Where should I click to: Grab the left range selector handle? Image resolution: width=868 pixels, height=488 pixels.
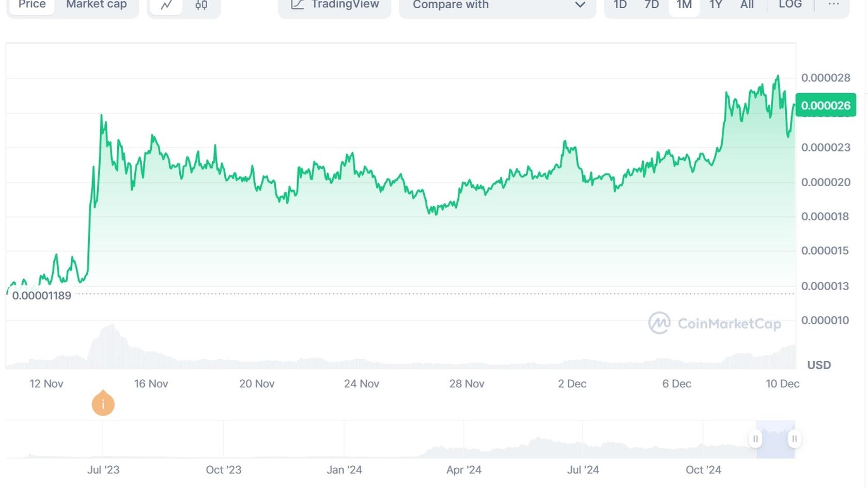(x=755, y=439)
